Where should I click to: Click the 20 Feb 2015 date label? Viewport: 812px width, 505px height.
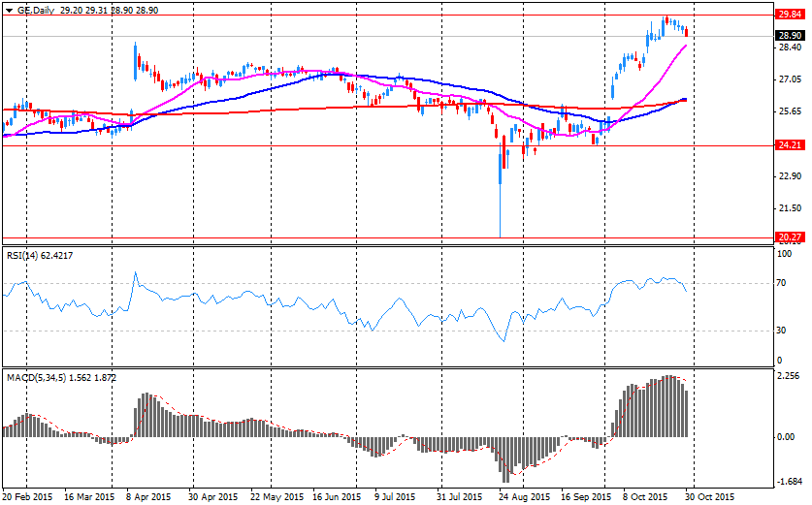click(x=27, y=496)
